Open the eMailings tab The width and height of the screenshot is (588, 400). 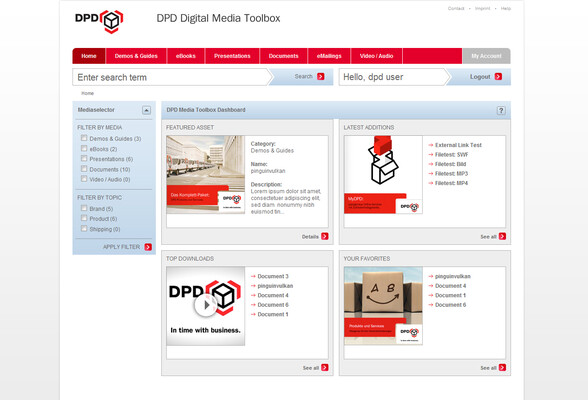point(329,56)
